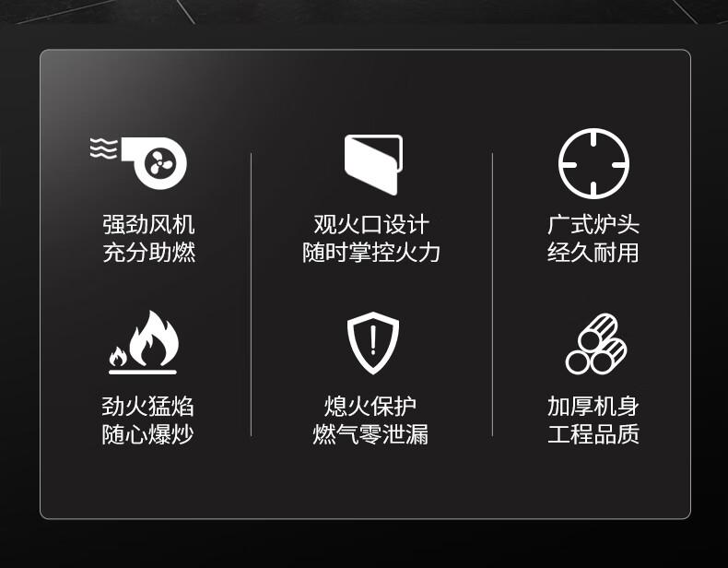Select the text 强劲风机
This screenshot has height=568, width=728.
(x=148, y=225)
